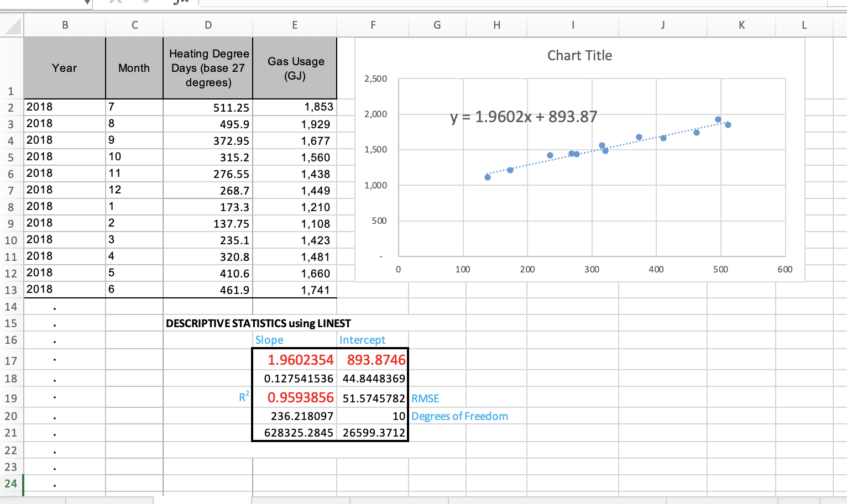Select cell with value 44.8448369

(373, 379)
